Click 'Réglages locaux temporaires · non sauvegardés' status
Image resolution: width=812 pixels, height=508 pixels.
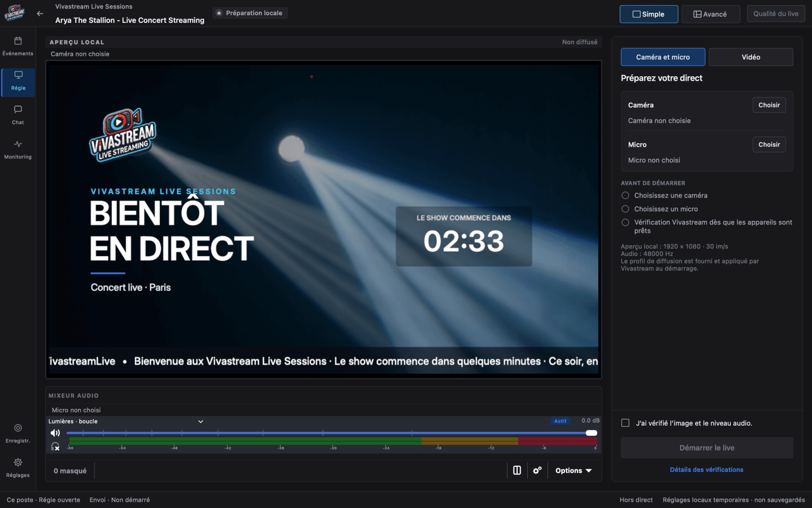coord(733,500)
